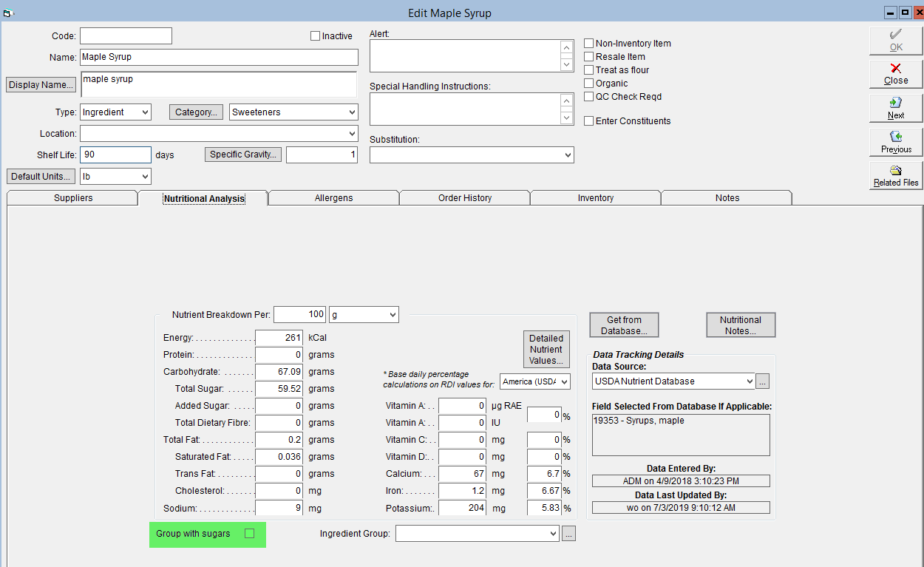This screenshot has width=924, height=567.
Task: Click the Energy kCal value field
Action: point(279,338)
